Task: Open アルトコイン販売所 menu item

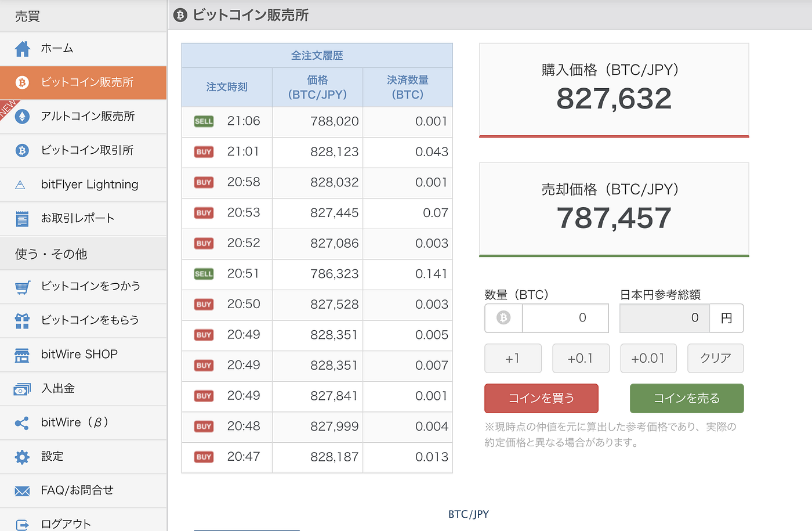Action: tap(84, 117)
